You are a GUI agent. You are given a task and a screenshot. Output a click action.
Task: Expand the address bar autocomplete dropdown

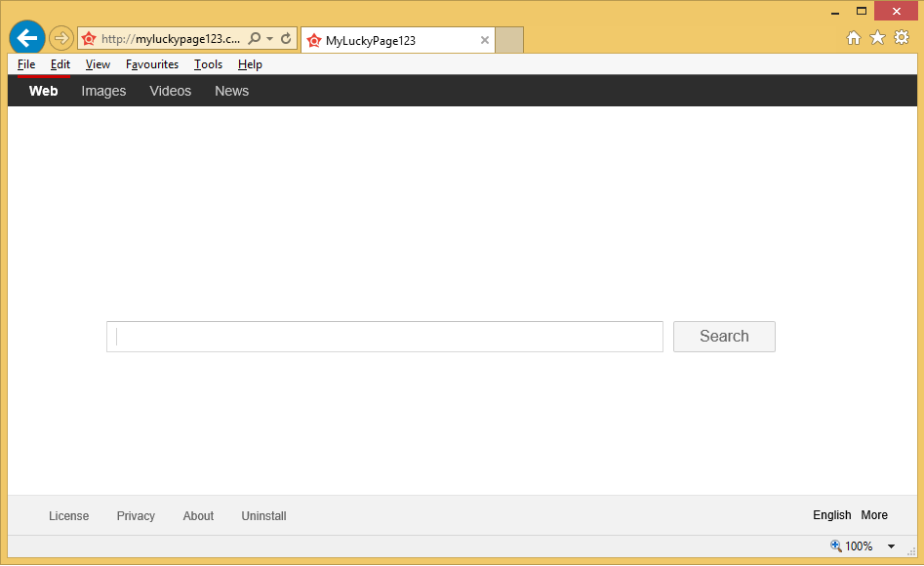(270, 39)
